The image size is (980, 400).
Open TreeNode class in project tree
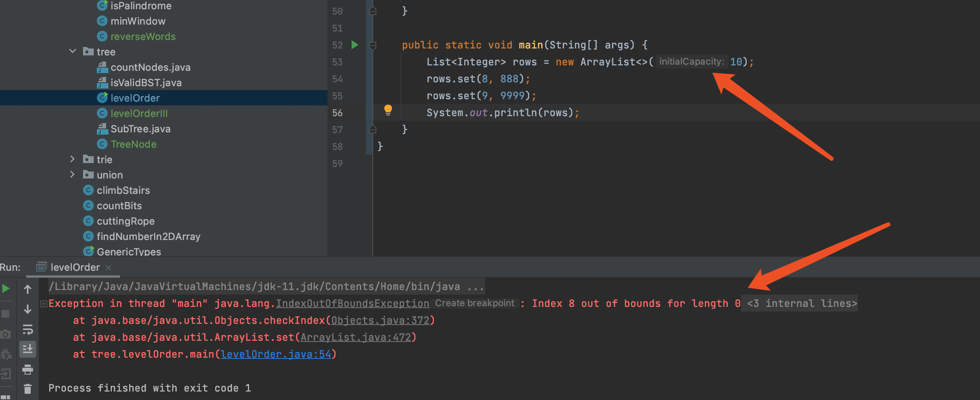point(133,144)
